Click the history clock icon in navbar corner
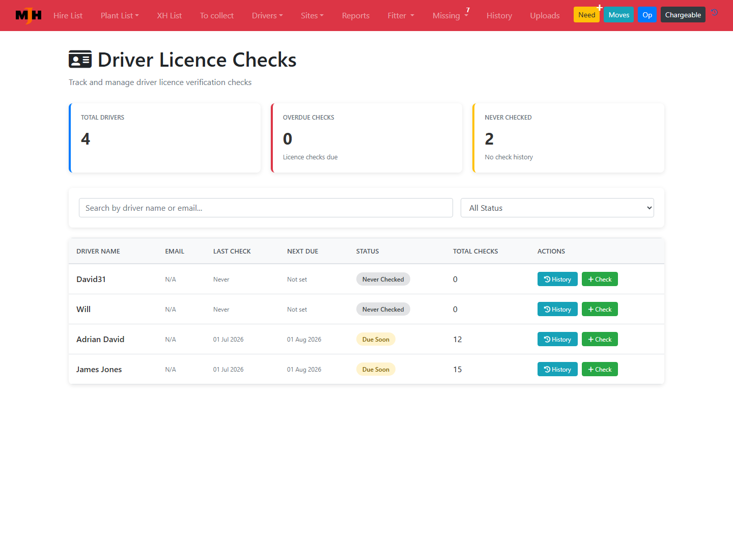 (x=715, y=12)
